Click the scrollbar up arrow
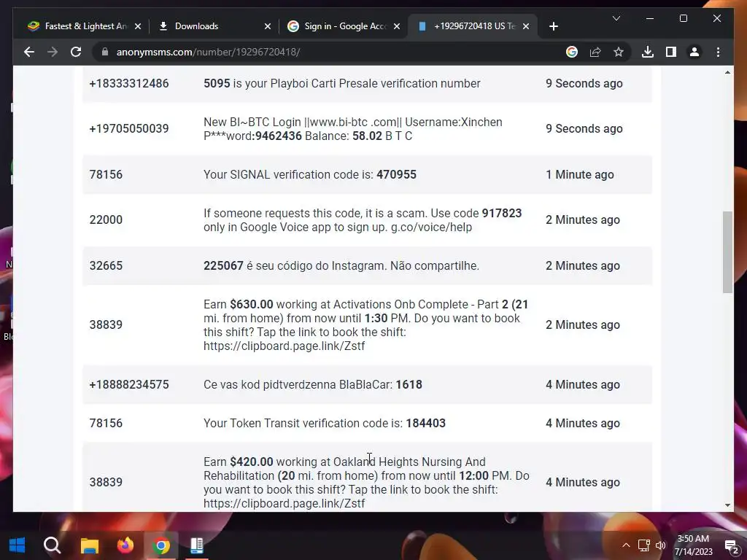Viewport: 747px width, 560px height. click(x=727, y=72)
